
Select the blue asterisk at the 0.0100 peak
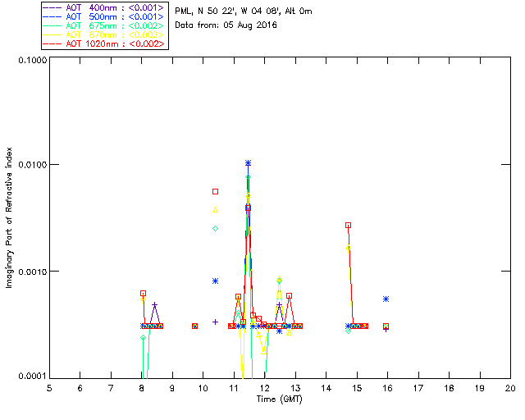[248, 163]
